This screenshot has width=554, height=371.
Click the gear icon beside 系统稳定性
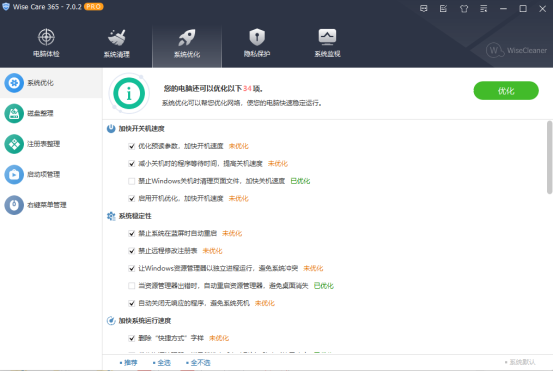(x=111, y=216)
